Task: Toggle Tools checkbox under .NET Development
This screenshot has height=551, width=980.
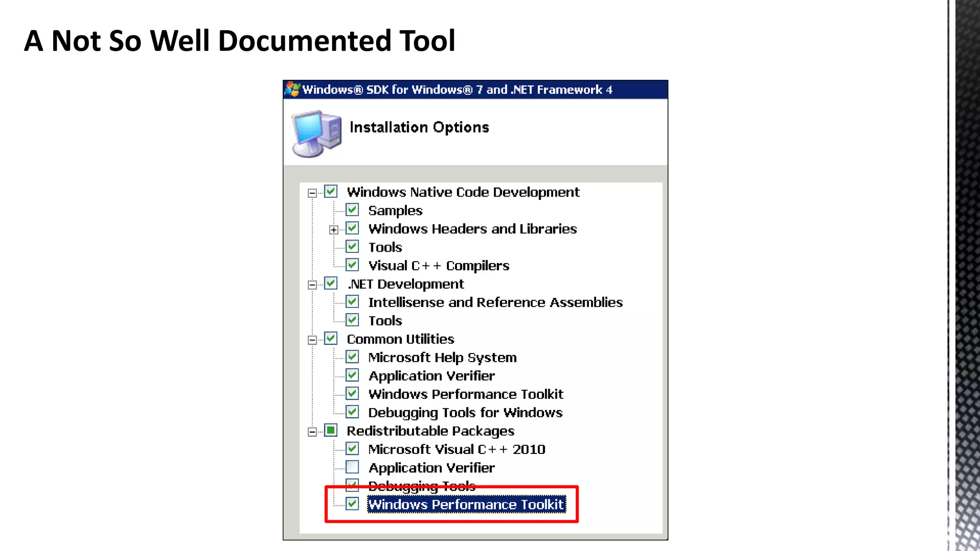Action: pos(352,320)
